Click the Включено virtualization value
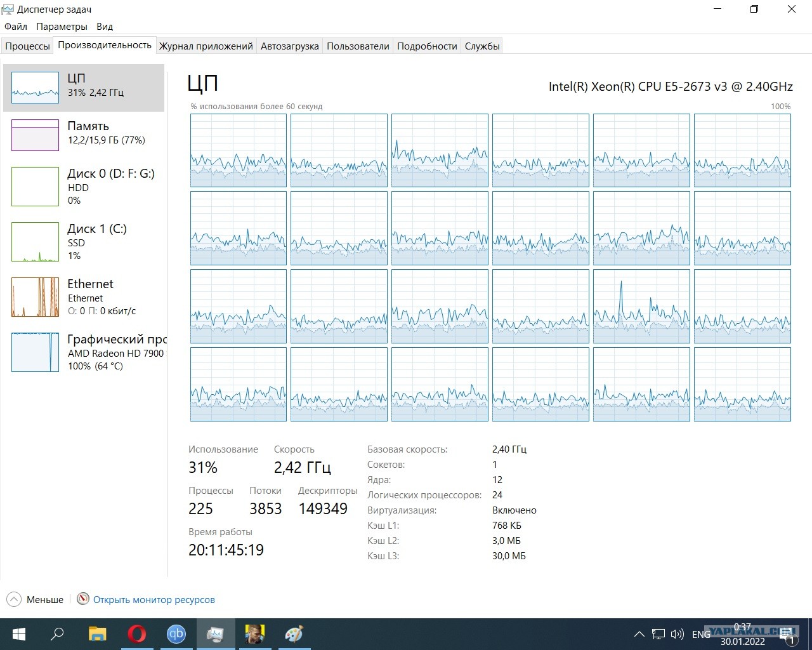The width and height of the screenshot is (812, 650). tap(514, 510)
